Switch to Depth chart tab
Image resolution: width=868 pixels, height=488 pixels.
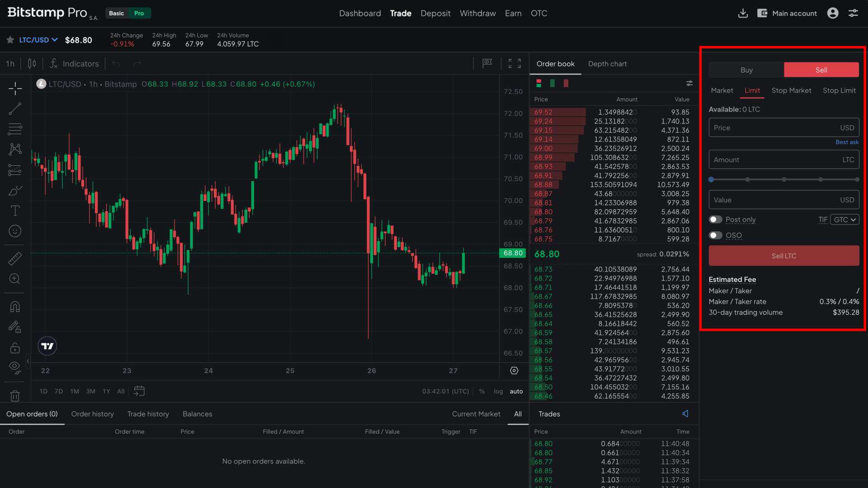pyautogui.click(x=607, y=64)
